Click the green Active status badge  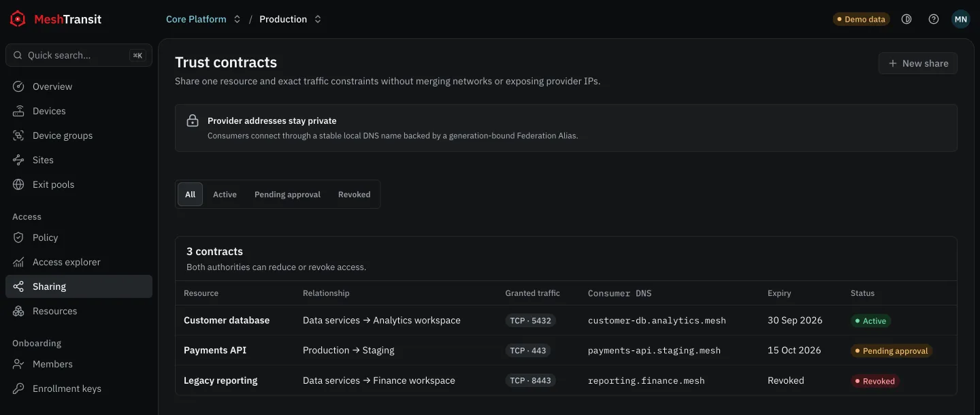click(x=870, y=320)
